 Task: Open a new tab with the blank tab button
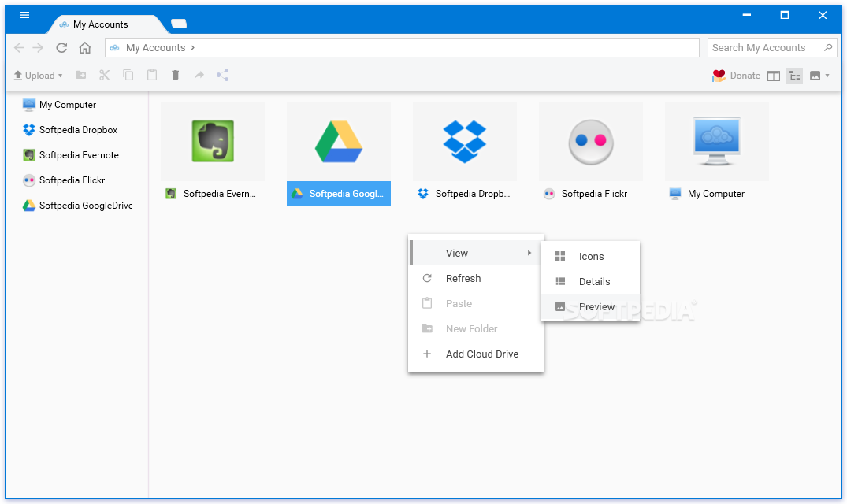tap(179, 24)
